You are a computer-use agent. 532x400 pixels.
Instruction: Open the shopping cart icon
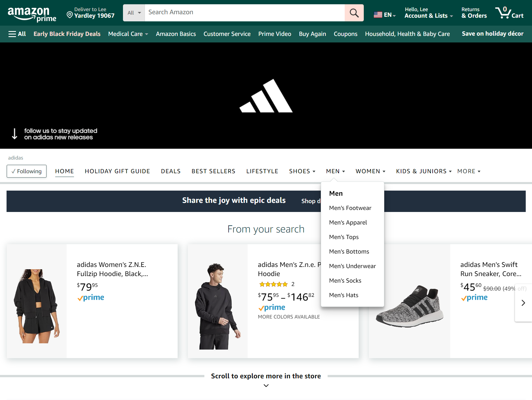click(509, 13)
